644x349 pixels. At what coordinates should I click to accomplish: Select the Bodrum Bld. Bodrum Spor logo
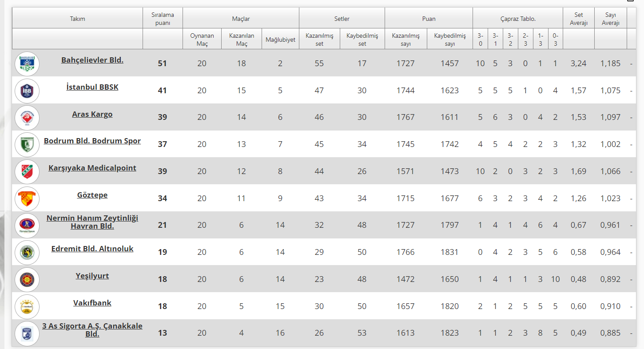tap(27, 144)
